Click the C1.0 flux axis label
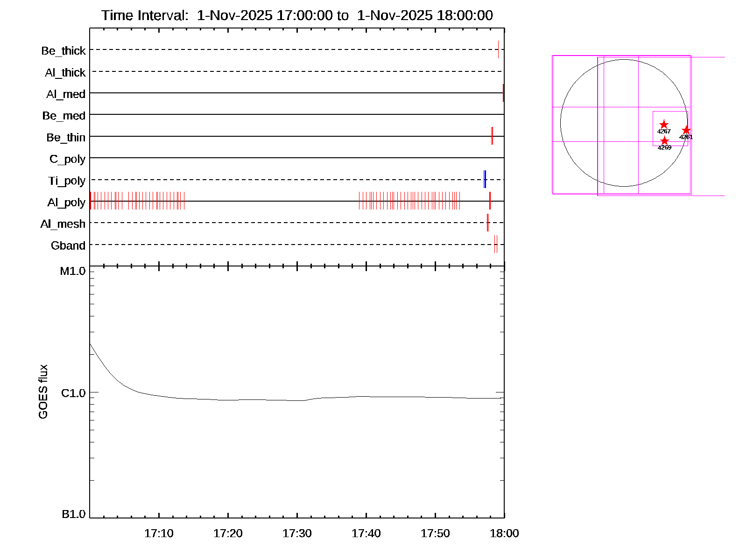The width and height of the screenshot is (747, 560). click(73, 393)
